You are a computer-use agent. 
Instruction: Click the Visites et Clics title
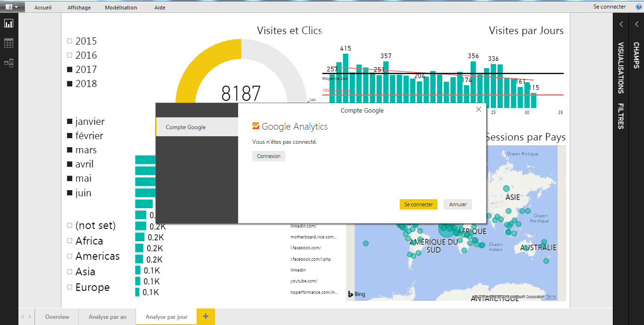coord(289,31)
